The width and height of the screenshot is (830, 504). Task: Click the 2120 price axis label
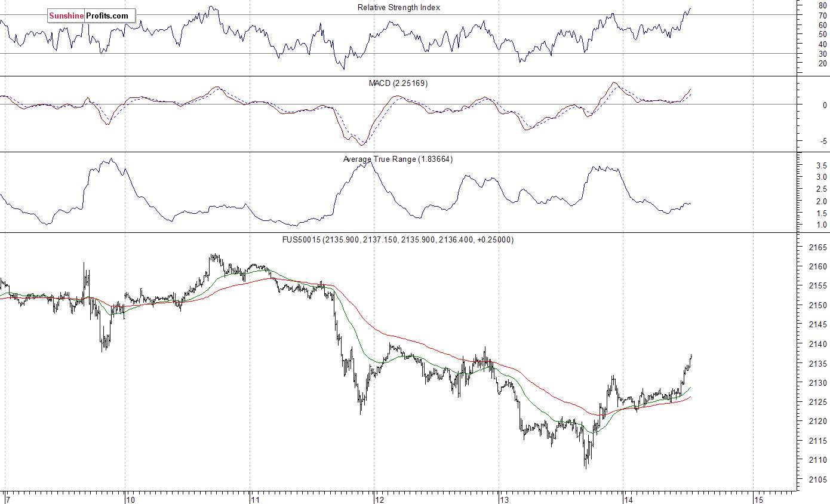[x=817, y=422]
